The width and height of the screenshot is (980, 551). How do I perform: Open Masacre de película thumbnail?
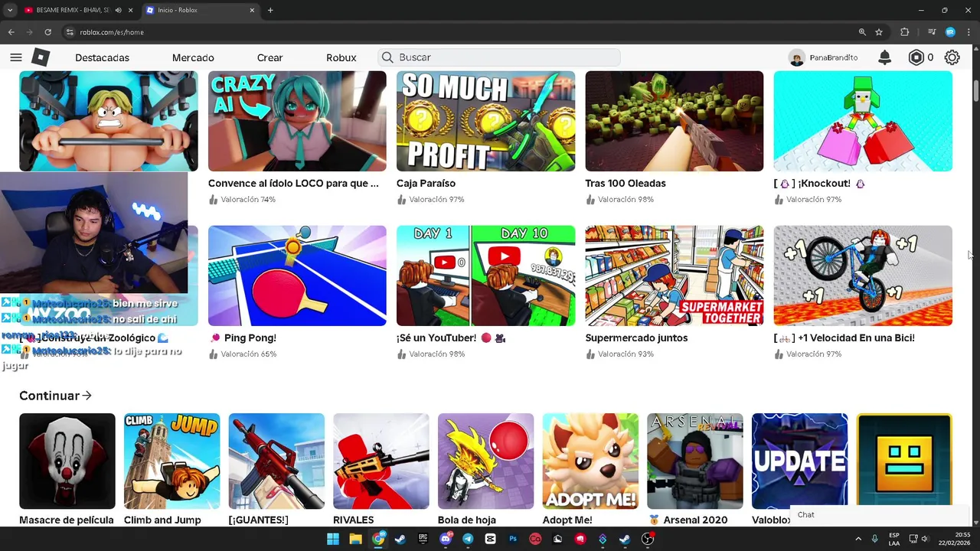[67, 461]
